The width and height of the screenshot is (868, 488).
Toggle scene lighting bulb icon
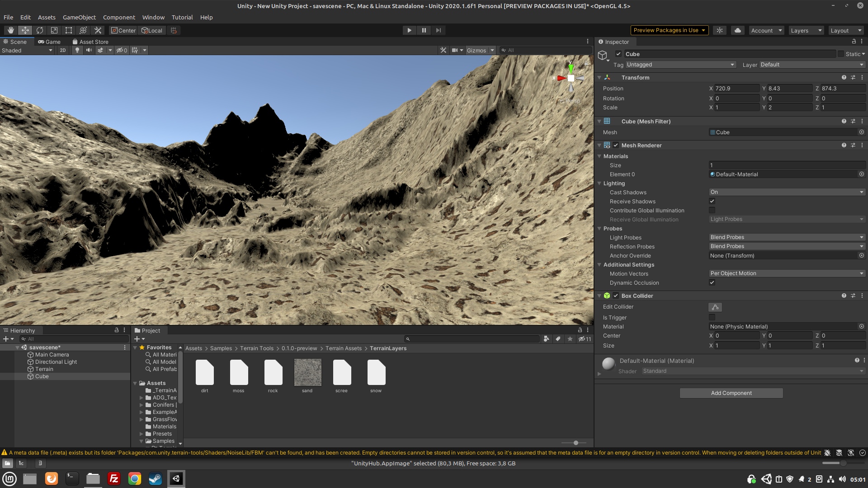click(77, 50)
